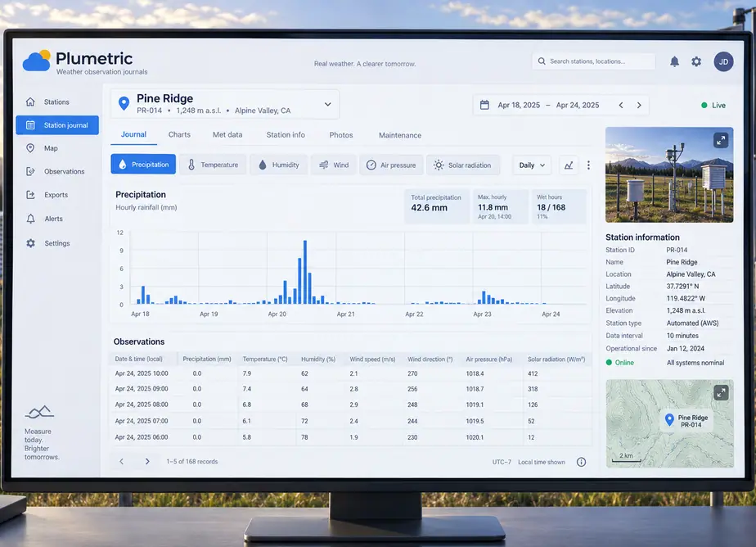The height and width of the screenshot is (547, 756).
Task: Go to previous page of observations
Action: coord(121,462)
